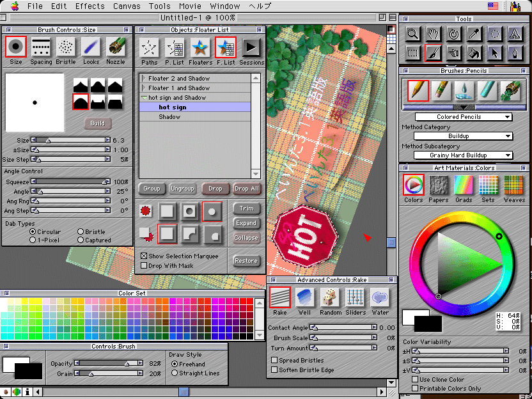Open the Weaves art materials

[x=513, y=189]
